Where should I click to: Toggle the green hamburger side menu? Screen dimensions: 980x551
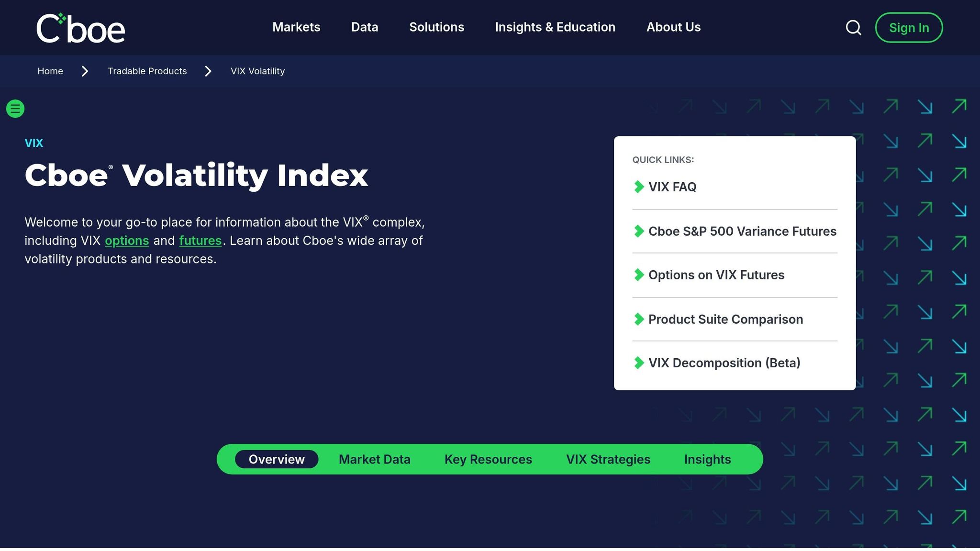point(15,109)
